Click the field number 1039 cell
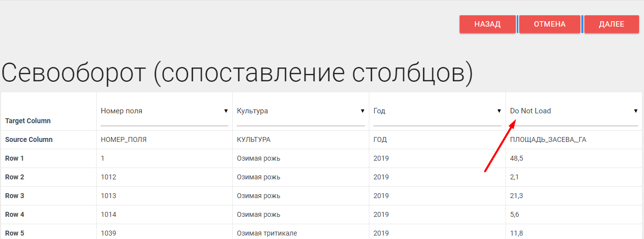The height and width of the screenshot is (239, 644). [x=108, y=233]
